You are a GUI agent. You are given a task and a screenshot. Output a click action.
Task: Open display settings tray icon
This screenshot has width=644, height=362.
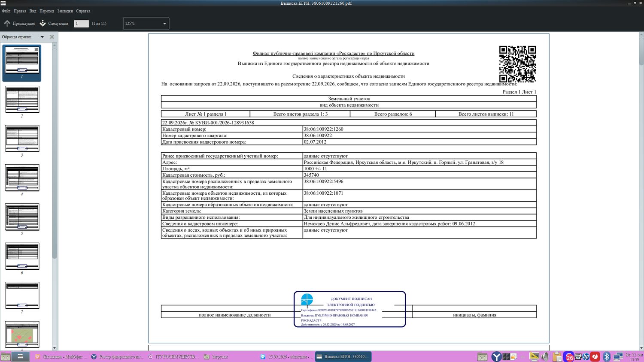(534, 356)
